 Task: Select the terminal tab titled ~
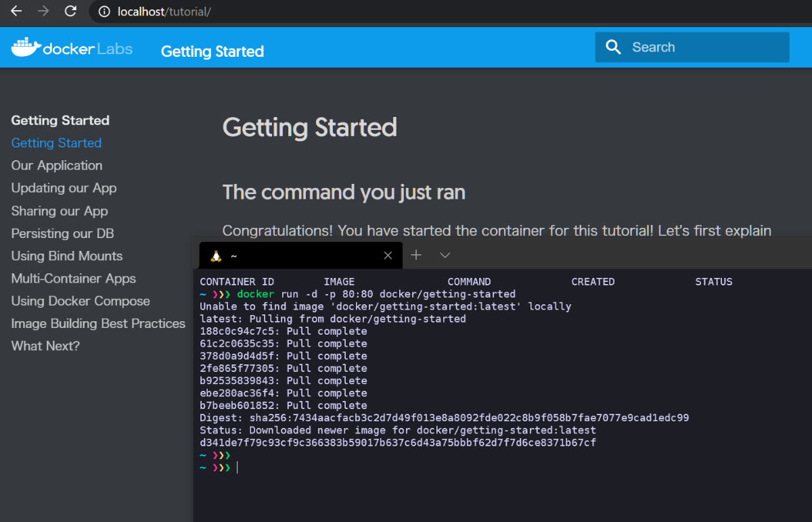coord(301,256)
